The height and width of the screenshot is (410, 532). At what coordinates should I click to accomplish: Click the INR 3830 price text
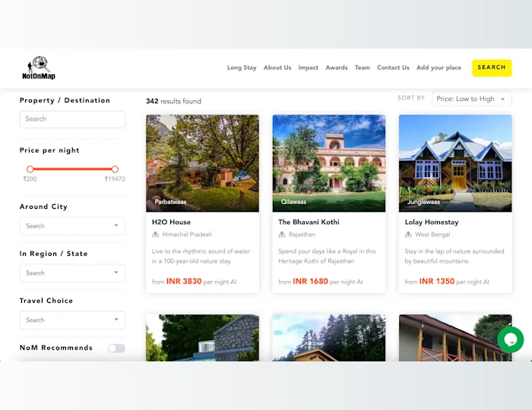(184, 281)
